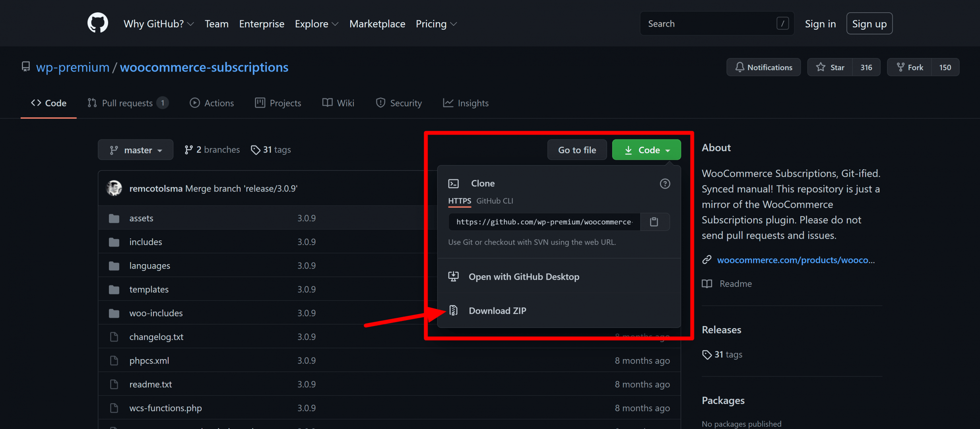Click Download ZIP
Screen dimensions: 980x429
(x=497, y=311)
